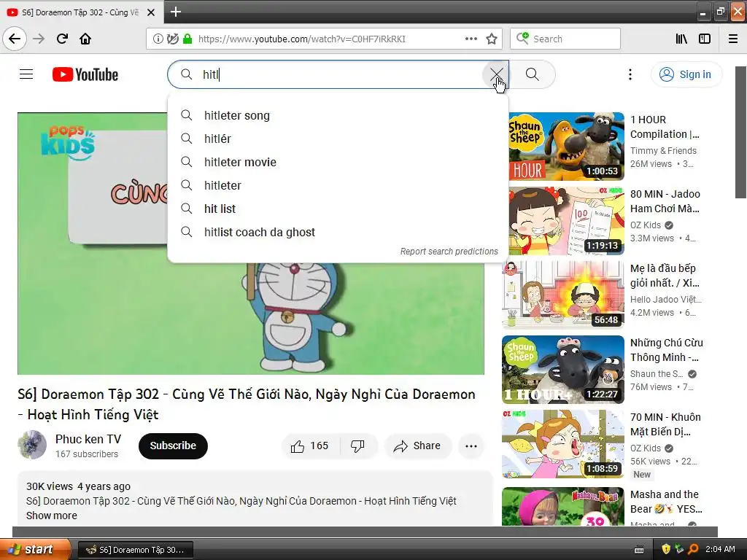Click the security shield tray icon
Image resolution: width=747 pixels, height=560 pixels.
[x=666, y=550]
